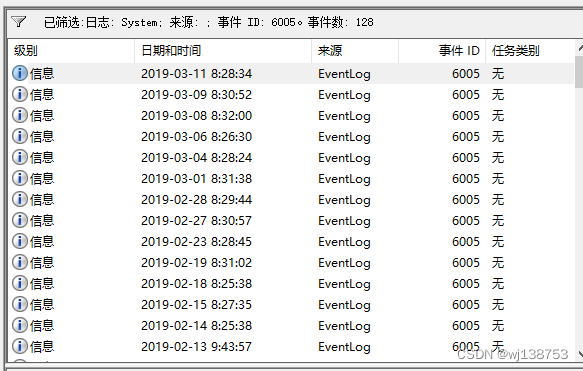Screen dimensions: 583x371
Task: Select the event dated 2019-02-13 9:43:57
Action: (x=291, y=346)
